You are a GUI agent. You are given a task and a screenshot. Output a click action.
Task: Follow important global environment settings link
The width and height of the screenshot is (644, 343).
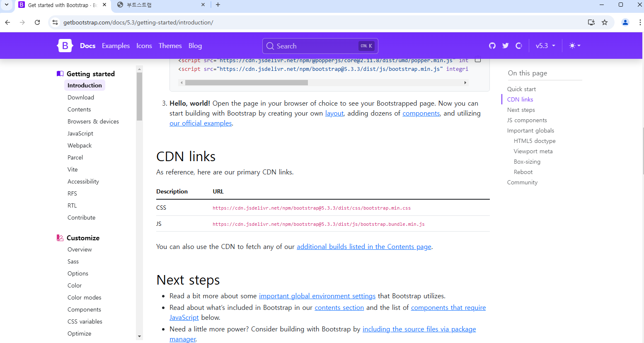tap(317, 296)
